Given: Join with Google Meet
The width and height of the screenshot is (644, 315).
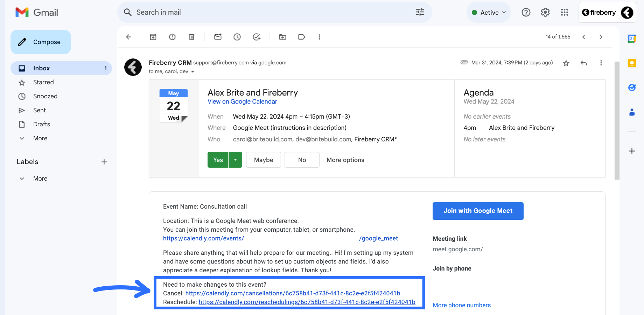Looking at the screenshot, I should click(x=478, y=211).
